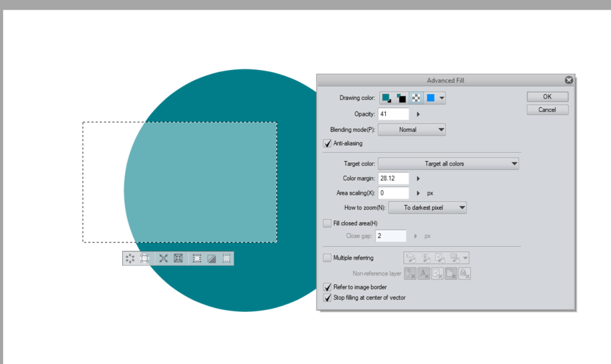Image resolution: width=611 pixels, height=364 pixels.
Task: Open How to zoom dropdown
Action: point(427,207)
